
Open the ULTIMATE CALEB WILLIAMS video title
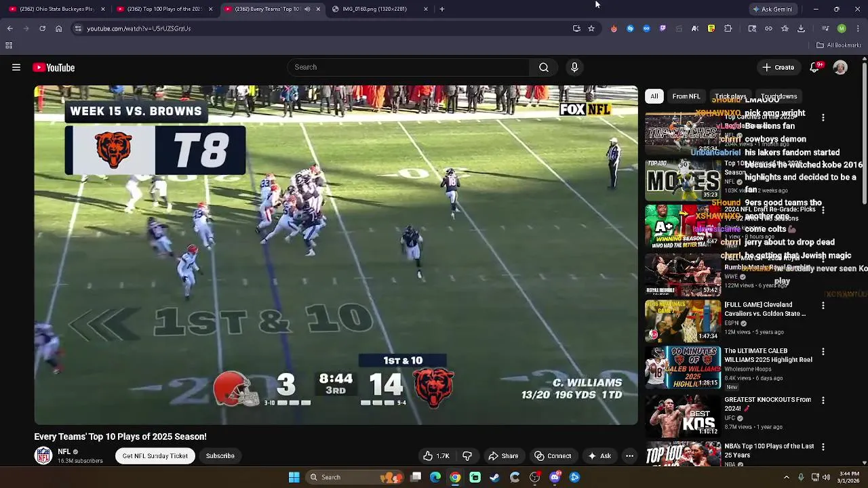pos(768,355)
